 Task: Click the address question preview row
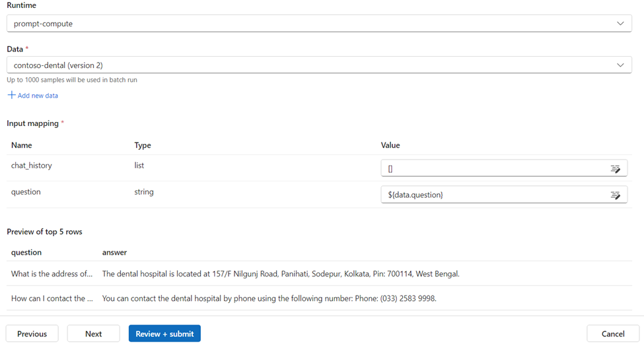click(x=319, y=274)
